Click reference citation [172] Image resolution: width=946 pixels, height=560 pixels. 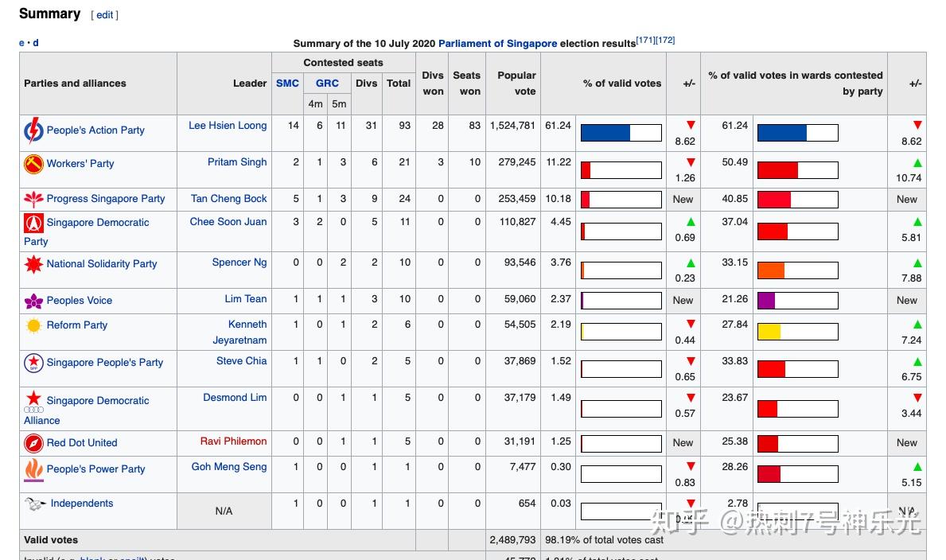(665, 41)
